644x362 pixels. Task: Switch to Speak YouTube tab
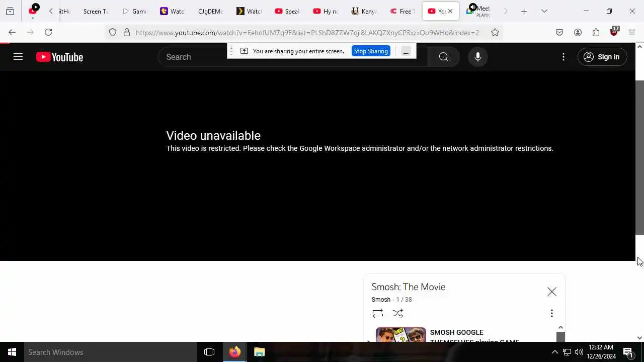click(x=287, y=11)
